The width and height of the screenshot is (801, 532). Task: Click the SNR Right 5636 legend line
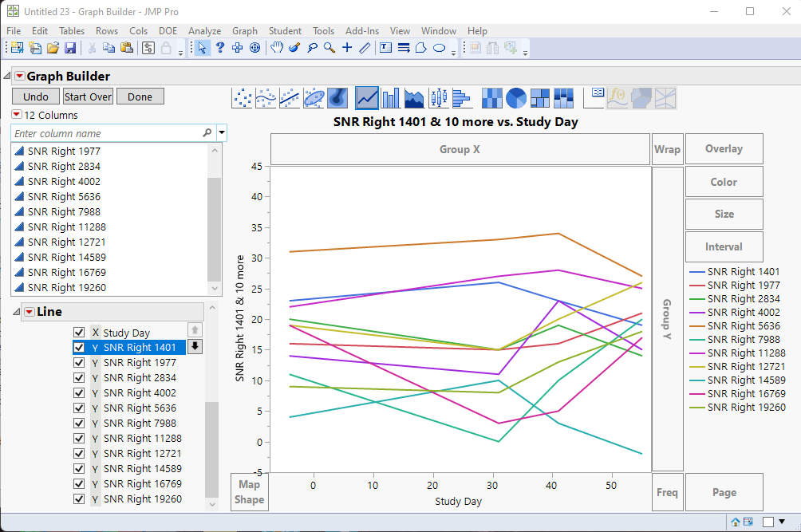(696, 325)
